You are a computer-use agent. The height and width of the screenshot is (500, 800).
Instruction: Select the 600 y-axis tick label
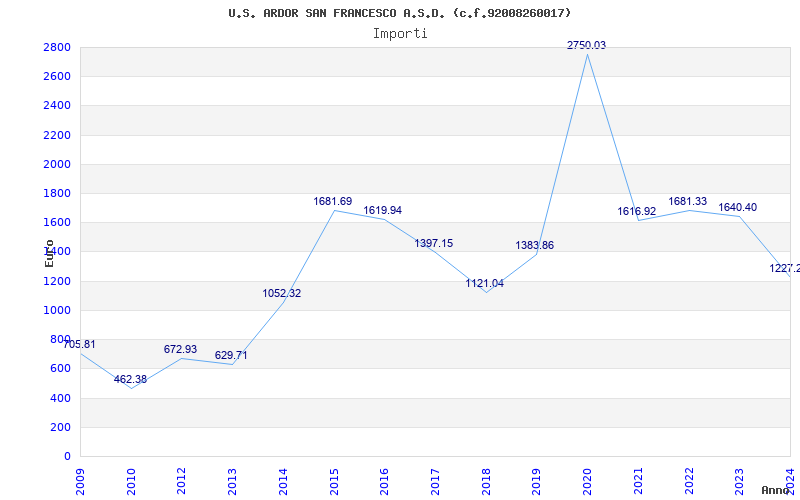click(60, 369)
